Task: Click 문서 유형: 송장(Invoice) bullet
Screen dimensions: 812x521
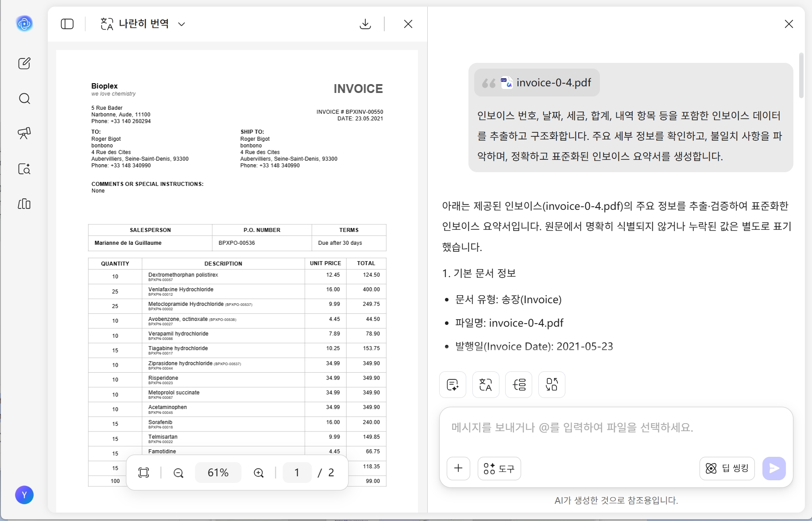Action: 508,300
